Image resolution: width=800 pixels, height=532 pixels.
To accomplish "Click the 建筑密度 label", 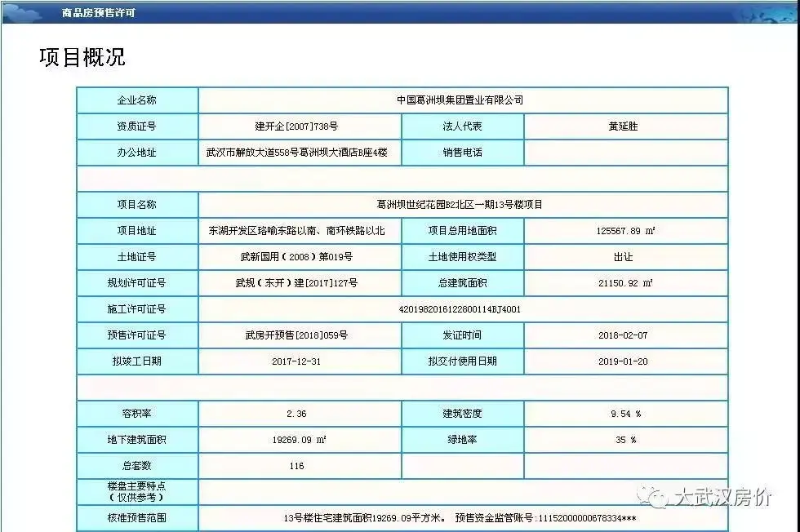I will [x=462, y=413].
